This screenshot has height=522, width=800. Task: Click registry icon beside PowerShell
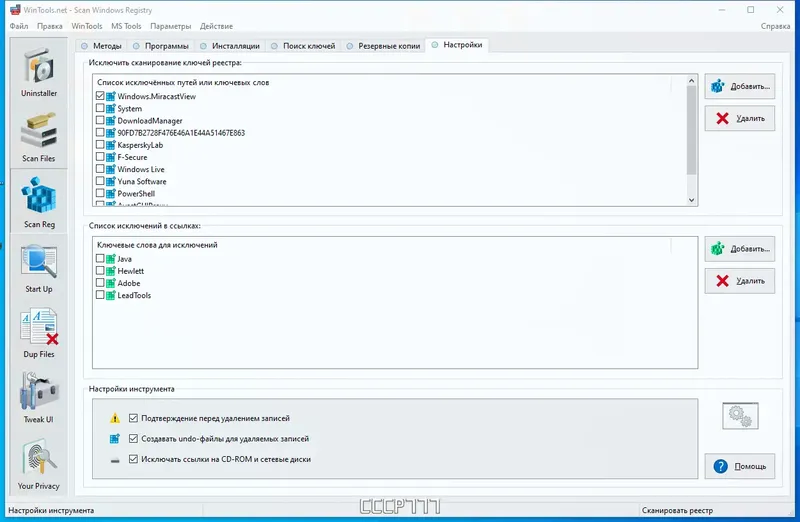point(111,193)
